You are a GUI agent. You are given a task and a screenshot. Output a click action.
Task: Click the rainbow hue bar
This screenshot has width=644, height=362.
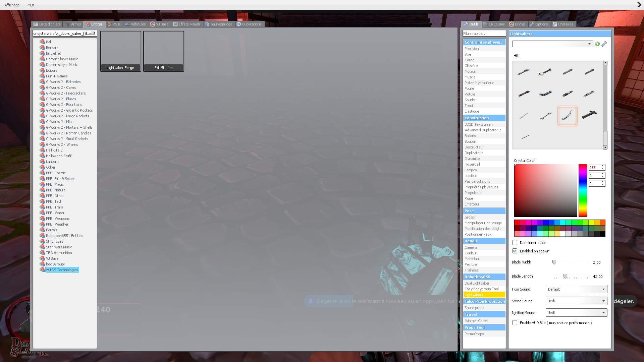point(583,190)
